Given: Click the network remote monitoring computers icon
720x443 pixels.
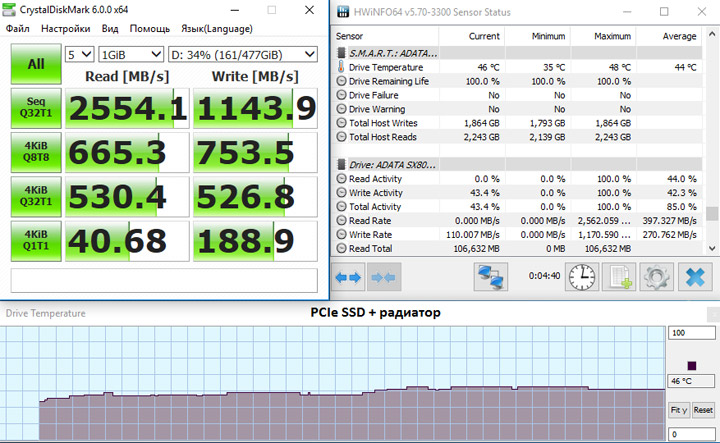Looking at the screenshot, I should pos(490,277).
